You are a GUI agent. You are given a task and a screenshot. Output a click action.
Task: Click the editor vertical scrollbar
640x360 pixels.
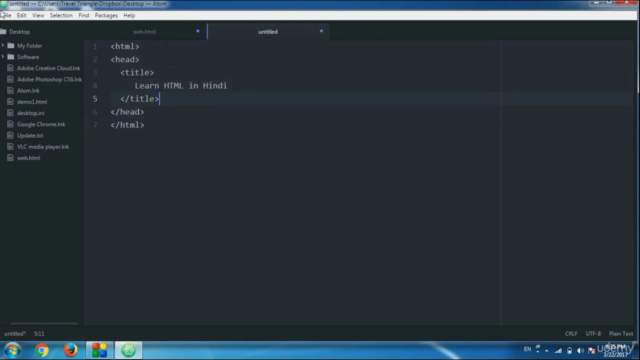pos(637,57)
